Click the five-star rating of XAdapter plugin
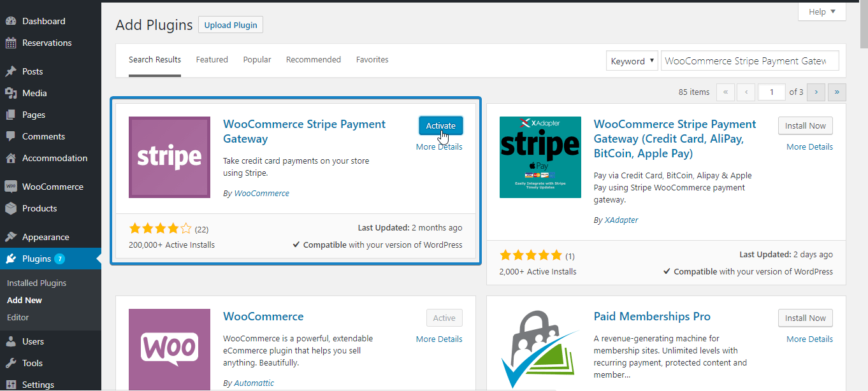Viewport: 868px width, 391px height. point(531,255)
